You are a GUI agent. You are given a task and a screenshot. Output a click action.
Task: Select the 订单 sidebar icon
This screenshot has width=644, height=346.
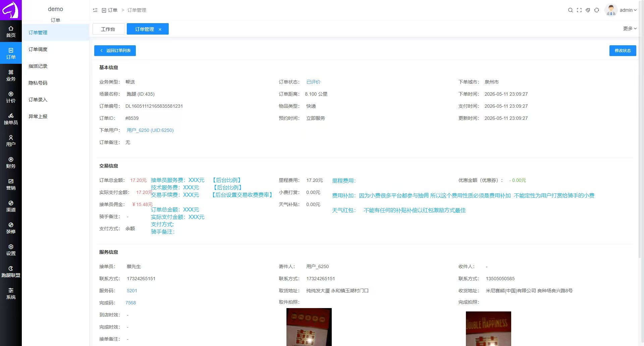tap(11, 53)
